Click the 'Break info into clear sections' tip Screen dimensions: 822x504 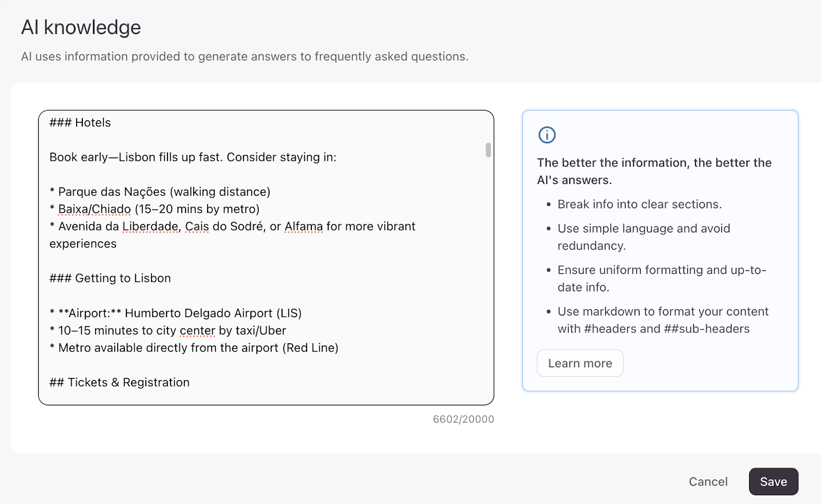click(x=640, y=204)
